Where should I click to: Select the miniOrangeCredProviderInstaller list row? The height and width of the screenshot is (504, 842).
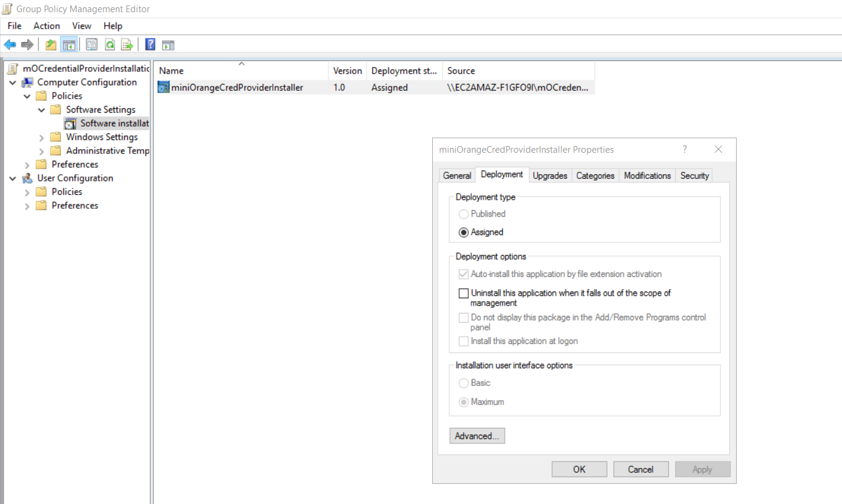pyautogui.click(x=374, y=87)
